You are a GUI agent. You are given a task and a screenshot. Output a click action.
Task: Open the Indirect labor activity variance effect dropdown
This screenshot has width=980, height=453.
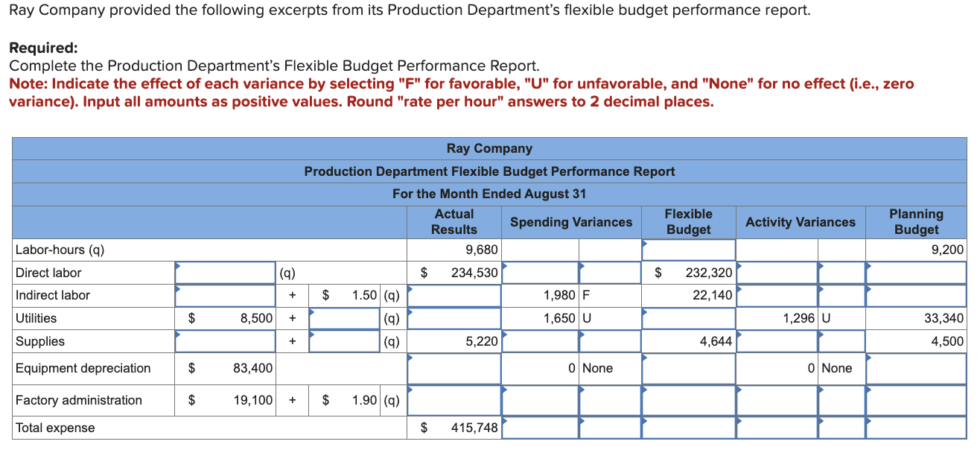point(840,295)
